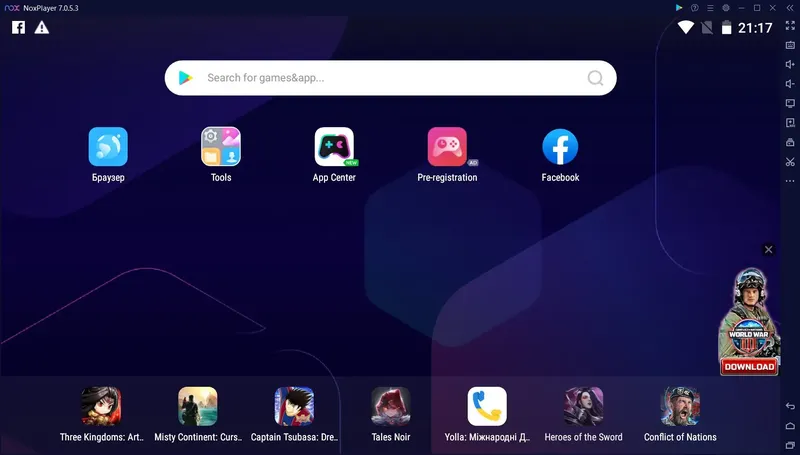Click the screen/monitor icon in sidebar
This screenshot has height=455, width=800.
790,103
